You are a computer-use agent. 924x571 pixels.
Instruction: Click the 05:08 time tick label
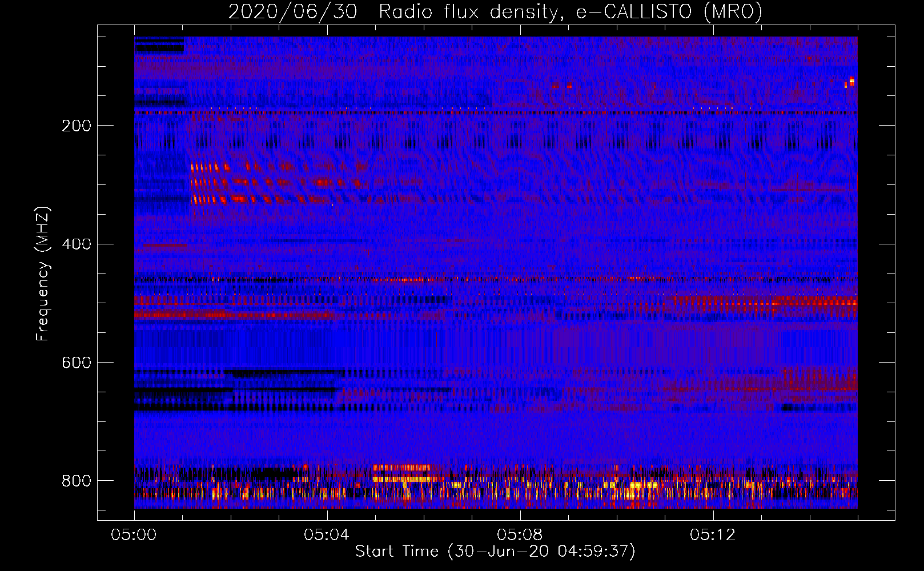[x=520, y=535]
